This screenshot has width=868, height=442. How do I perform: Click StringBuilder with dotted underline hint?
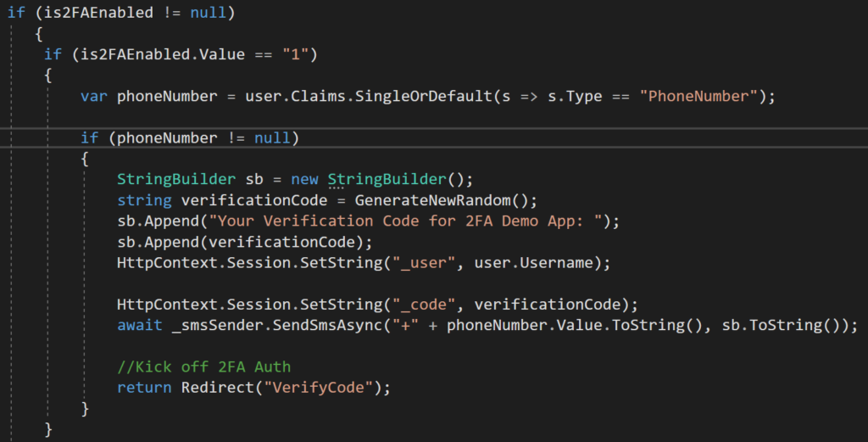(x=387, y=180)
